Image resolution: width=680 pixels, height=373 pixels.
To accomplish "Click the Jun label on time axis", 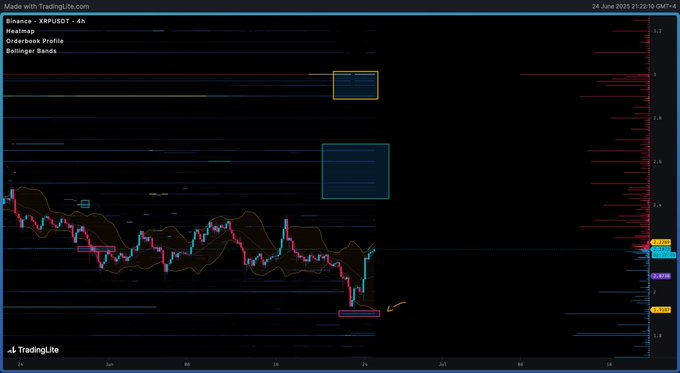I will pos(109,364).
